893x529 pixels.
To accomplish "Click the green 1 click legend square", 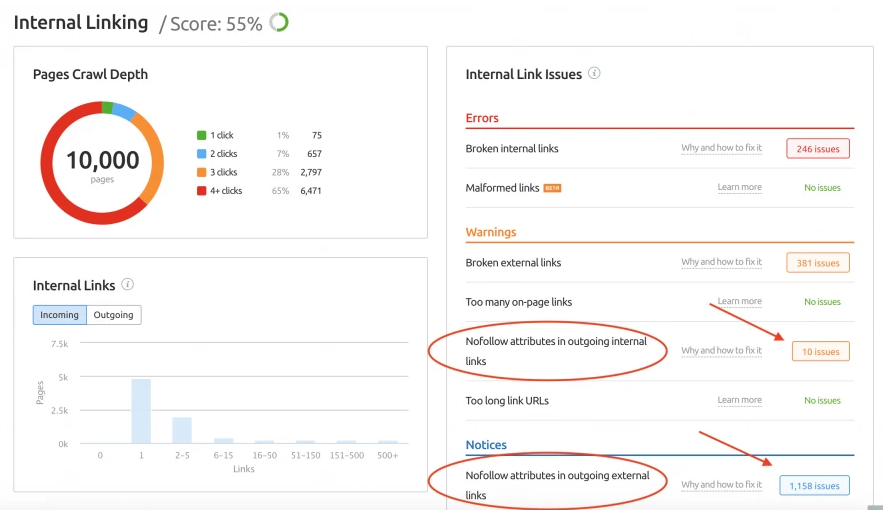I will pos(201,135).
